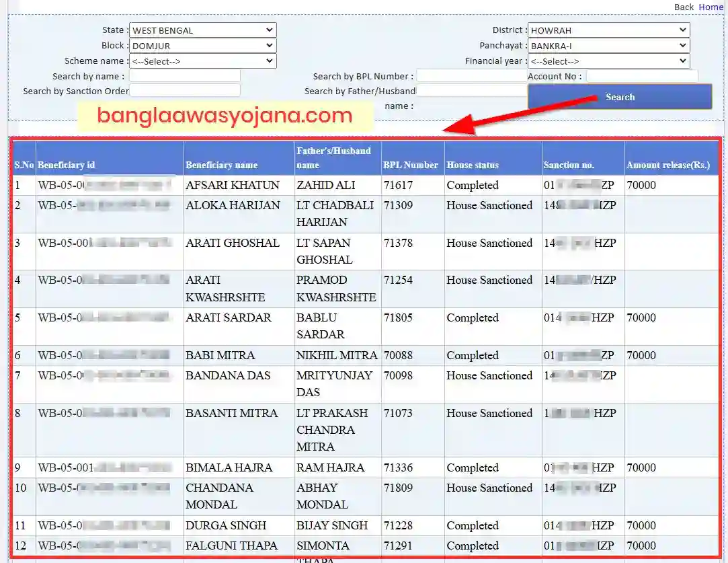Click the Search by name input box

point(185,75)
